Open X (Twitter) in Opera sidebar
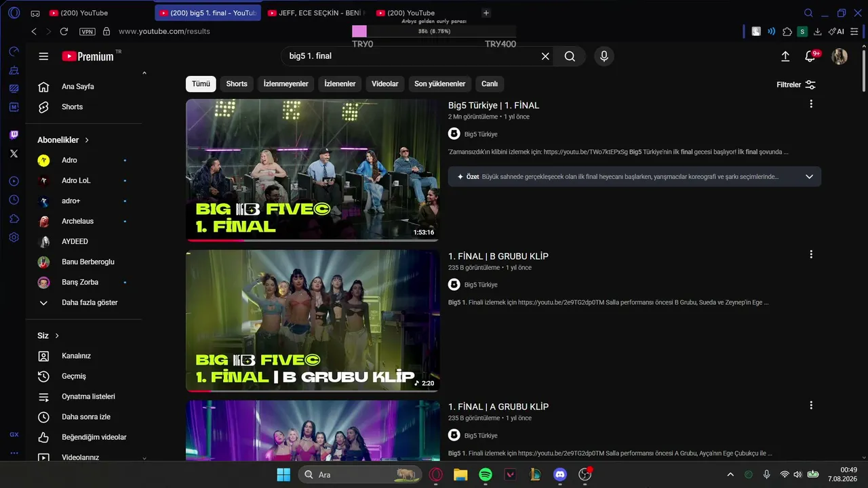Screen dimensions: 868x488 pos(14,154)
